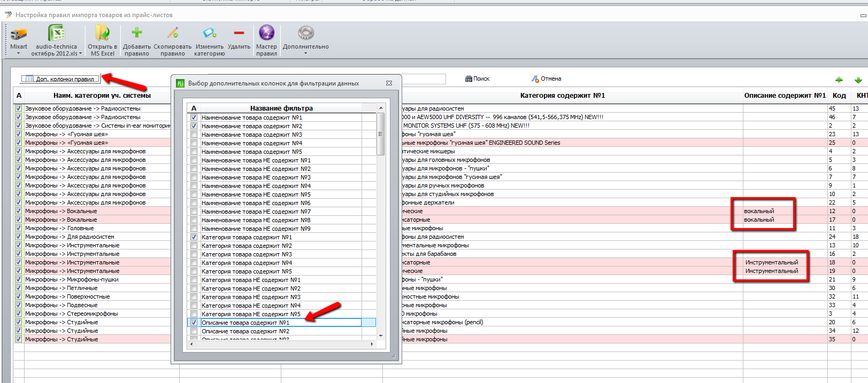
Task: Enable 'Наименование товара содержит №3' filter
Action: pos(194,135)
